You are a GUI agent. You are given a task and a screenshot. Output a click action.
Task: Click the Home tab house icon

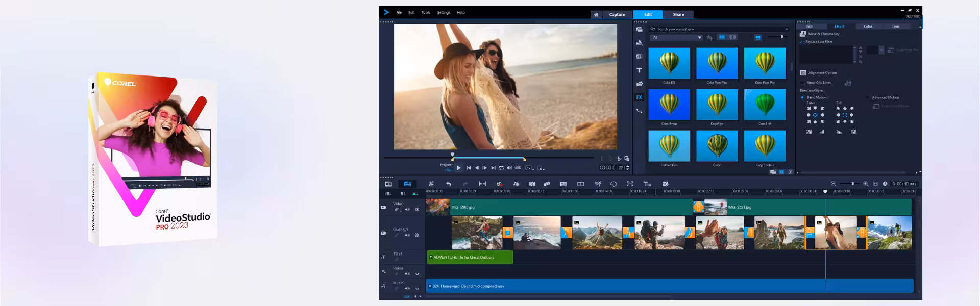pyautogui.click(x=596, y=15)
